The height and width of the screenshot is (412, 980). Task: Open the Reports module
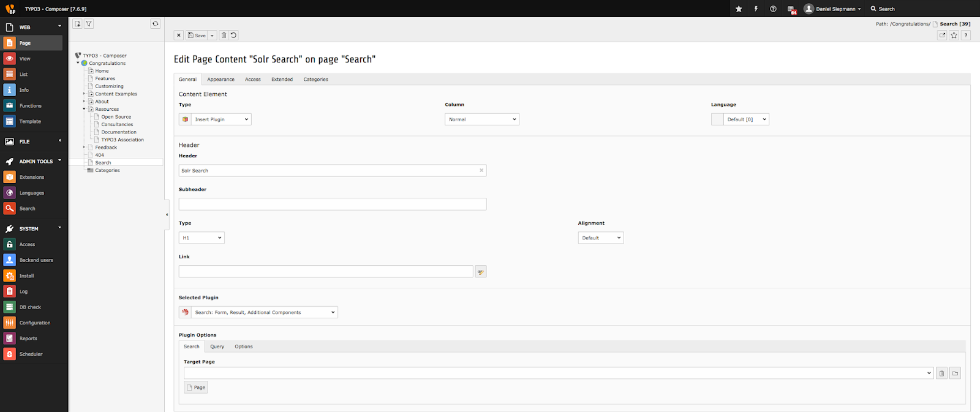point(31,339)
